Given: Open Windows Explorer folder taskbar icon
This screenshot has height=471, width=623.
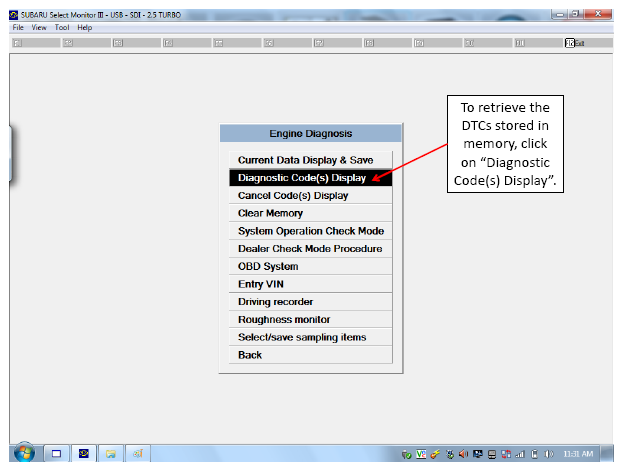Looking at the screenshot, I should (110, 454).
